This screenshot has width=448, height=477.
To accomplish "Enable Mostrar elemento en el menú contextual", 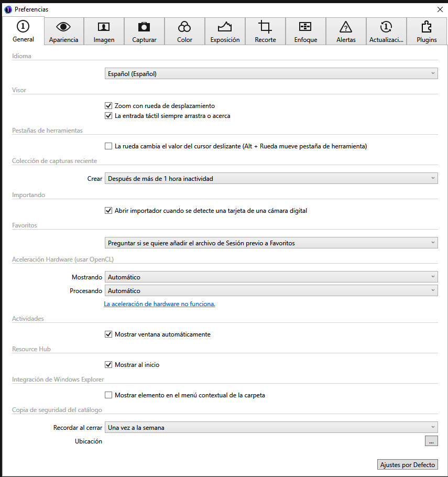I will (x=109, y=395).
